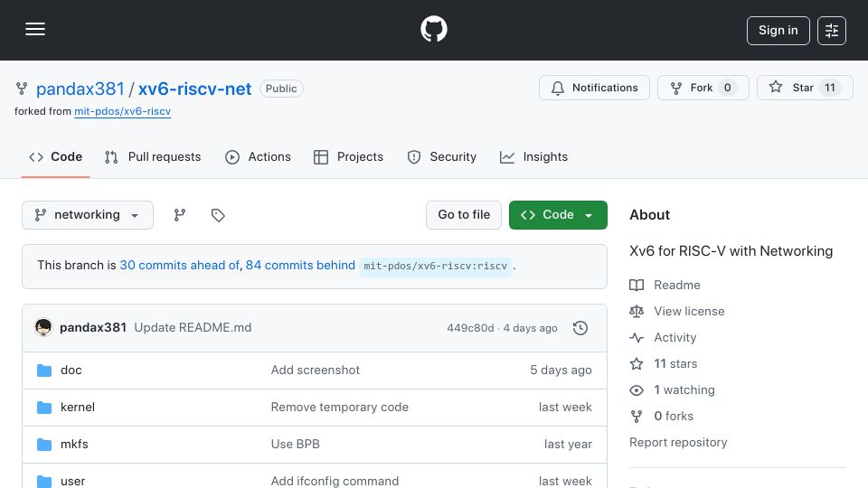Open appearance settings icon next to Sign in

click(x=832, y=31)
